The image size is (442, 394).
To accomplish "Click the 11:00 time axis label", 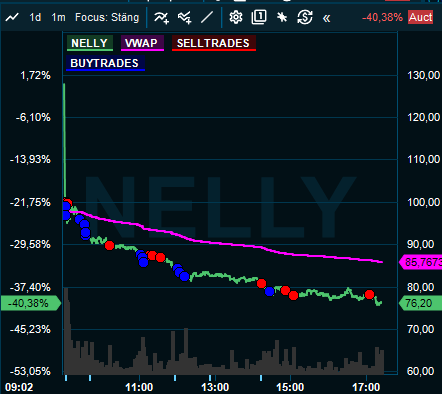I will point(139,387).
